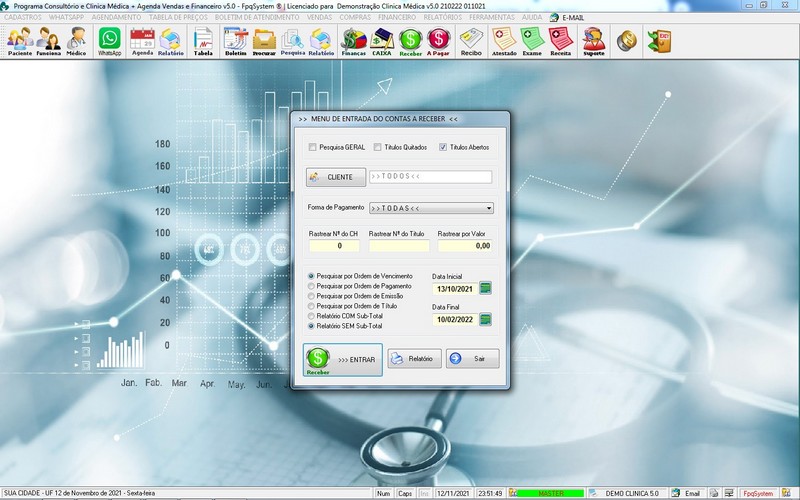Uncheck the Títulos Abertos checkbox
The image size is (800, 500).
coord(443,147)
